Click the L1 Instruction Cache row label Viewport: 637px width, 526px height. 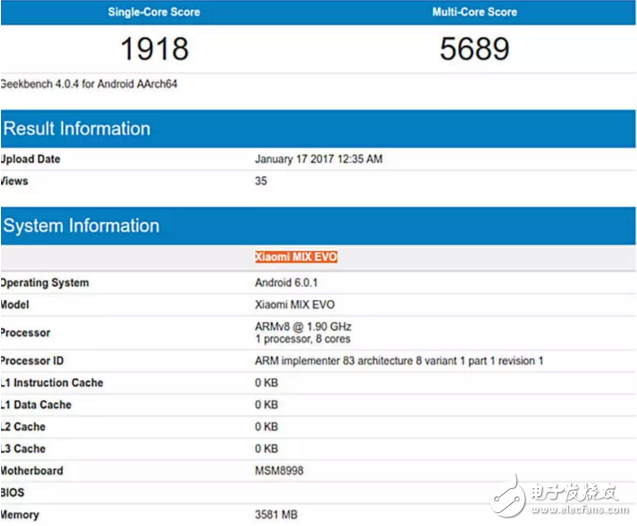pyautogui.click(x=52, y=383)
